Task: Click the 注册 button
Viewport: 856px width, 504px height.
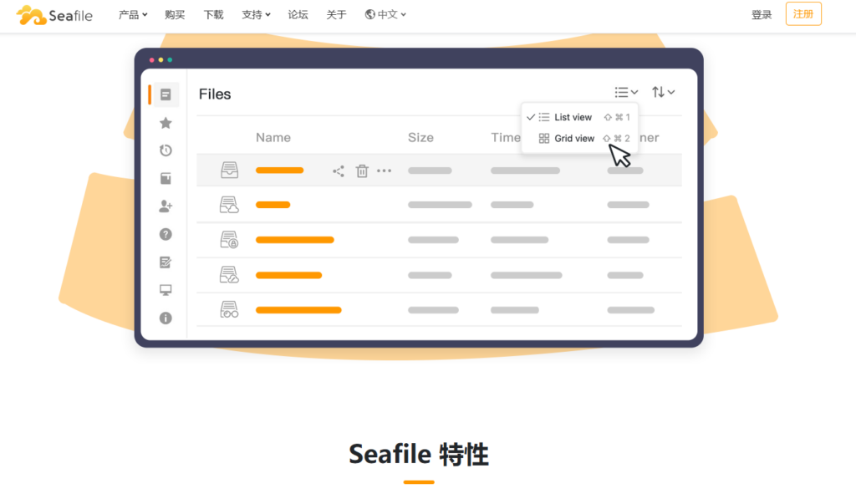Action: (x=803, y=13)
